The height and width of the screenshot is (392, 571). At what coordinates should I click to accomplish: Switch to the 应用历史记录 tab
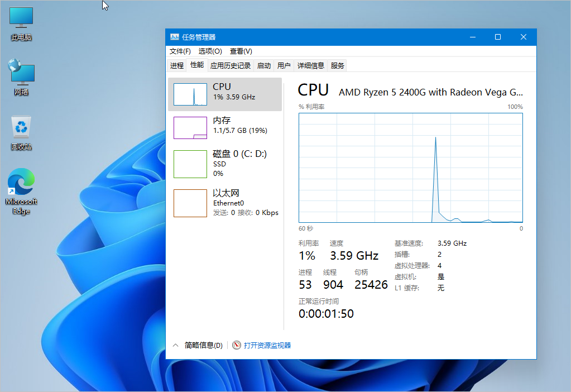pyautogui.click(x=231, y=65)
